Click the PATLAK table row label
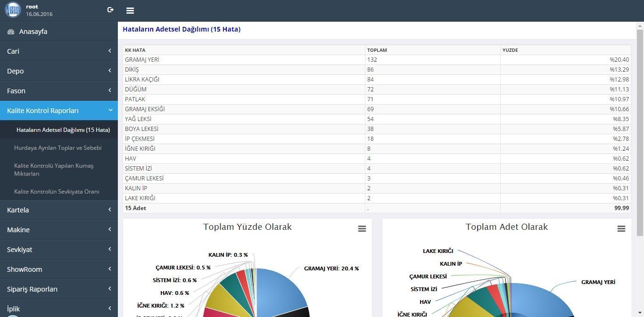This screenshot has width=644, height=317. [135, 99]
